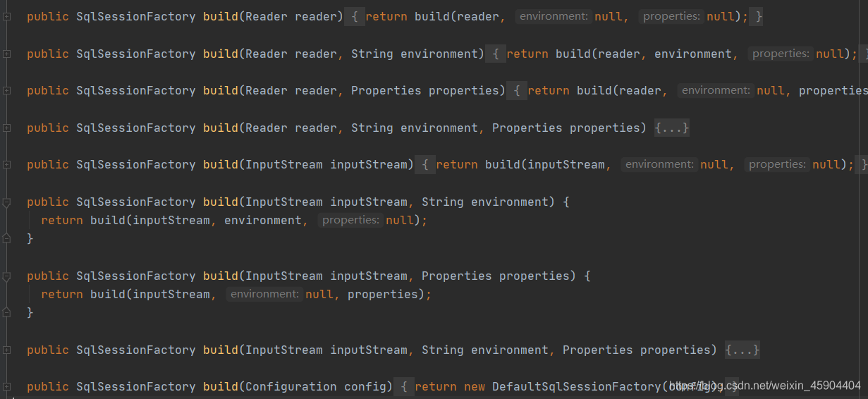The image size is (868, 399).
Task: Click 'String' in build(InputStream inputStream, String environment) { signature
Action: (x=443, y=202)
